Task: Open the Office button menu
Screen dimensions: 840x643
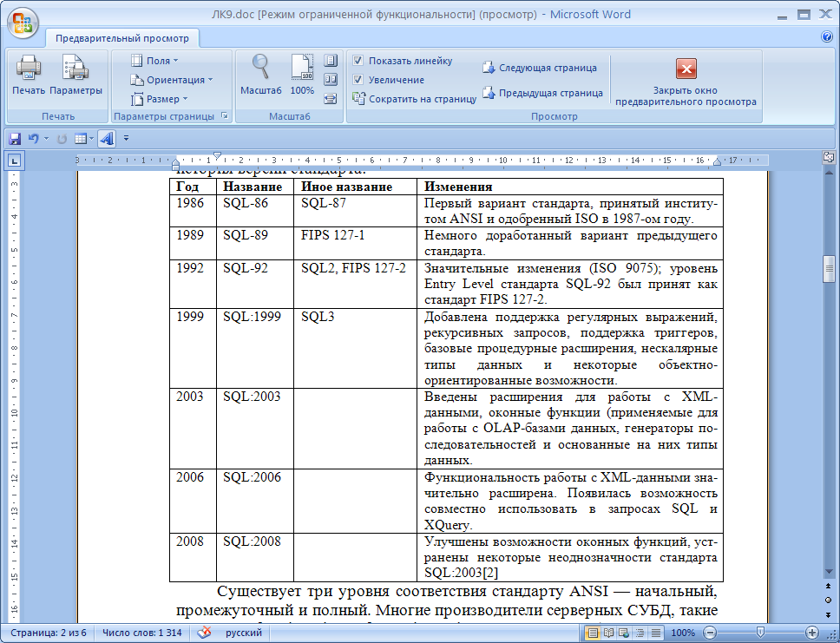Action: (23, 23)
